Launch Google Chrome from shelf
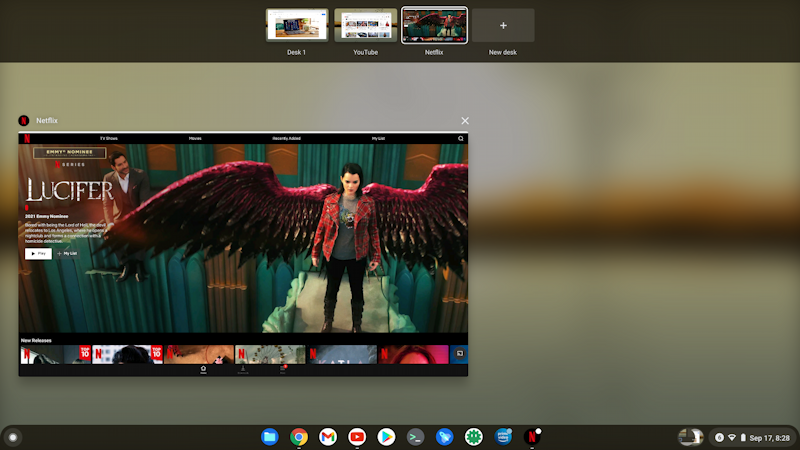Screen dimensions: 800x450 [299, 437]
